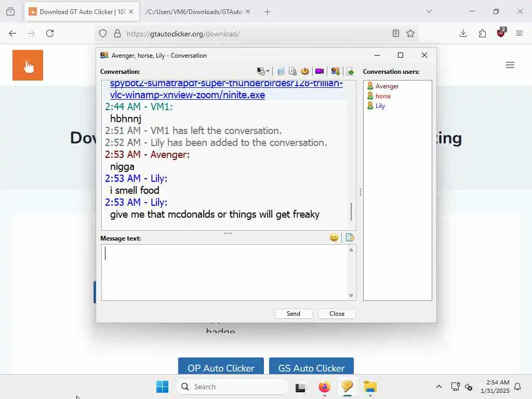Bookmark this page with the star icon
Screen dimensions: 532x399
pyautogui.click(x=410, y=33)
